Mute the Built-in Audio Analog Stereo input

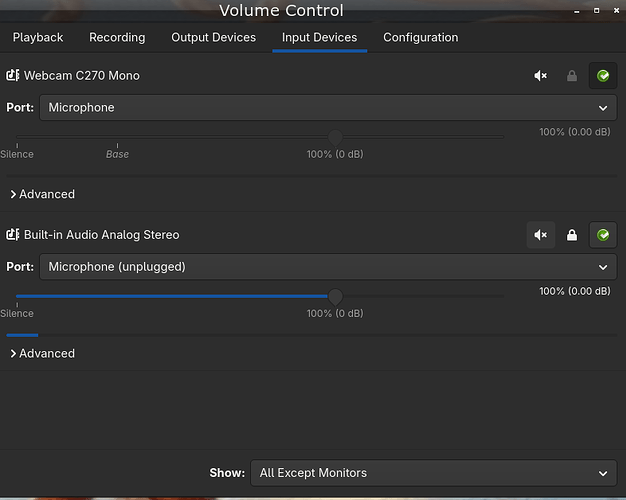click(x=541, y=235)
